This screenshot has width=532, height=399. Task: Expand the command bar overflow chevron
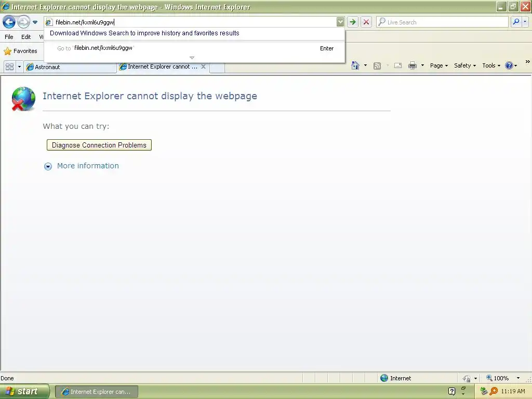528,61
